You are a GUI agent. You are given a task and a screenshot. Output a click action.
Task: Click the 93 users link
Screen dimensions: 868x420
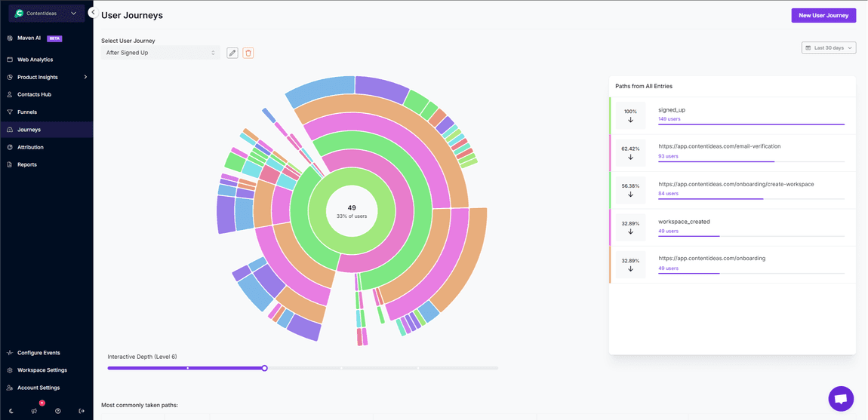click(668, 156)
